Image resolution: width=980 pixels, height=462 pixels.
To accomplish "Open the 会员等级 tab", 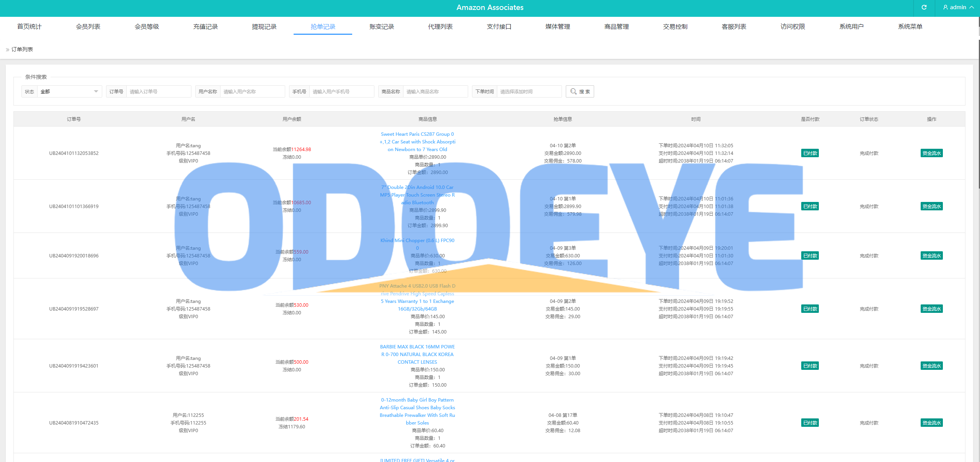I will click(x=147, y=26).
